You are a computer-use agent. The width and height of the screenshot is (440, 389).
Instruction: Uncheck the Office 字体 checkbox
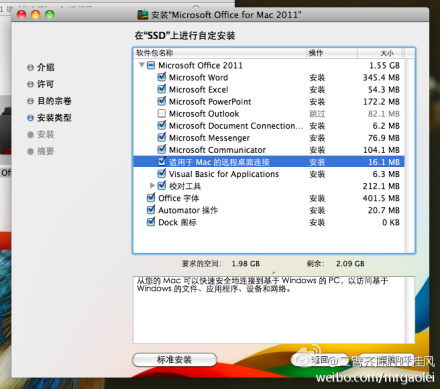(151, 198)
